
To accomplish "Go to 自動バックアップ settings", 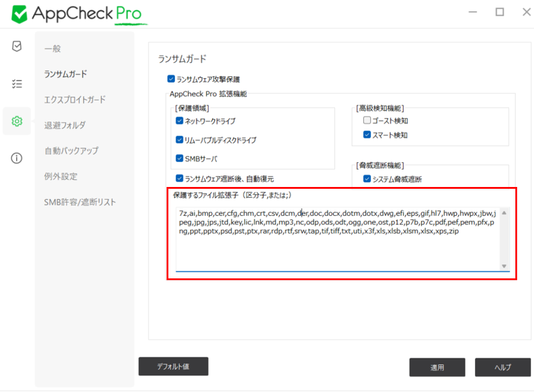I will (71, 151).
